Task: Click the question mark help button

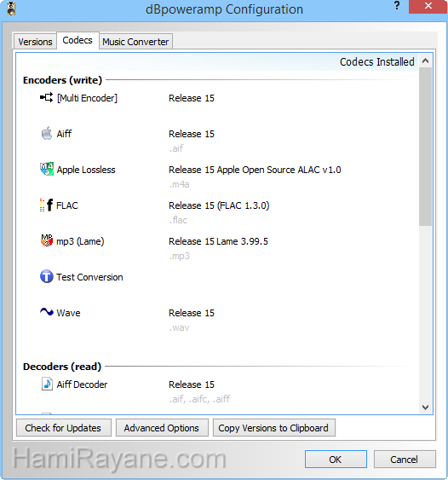Action: click(x=397, y=5)
